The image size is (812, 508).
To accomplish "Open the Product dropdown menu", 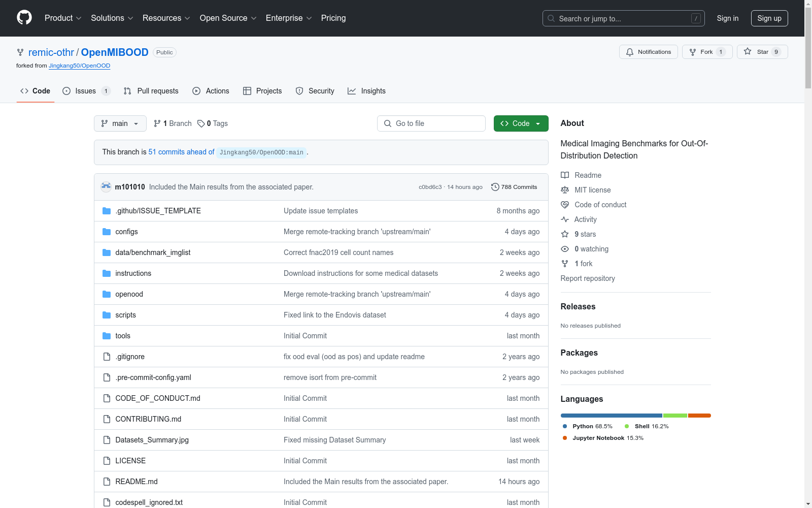I will [63, 18].
